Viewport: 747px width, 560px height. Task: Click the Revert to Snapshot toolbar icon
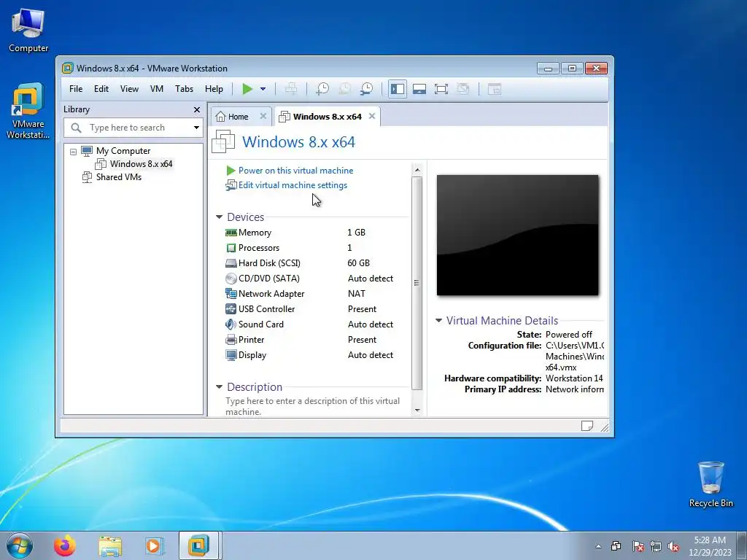point(344,89)
